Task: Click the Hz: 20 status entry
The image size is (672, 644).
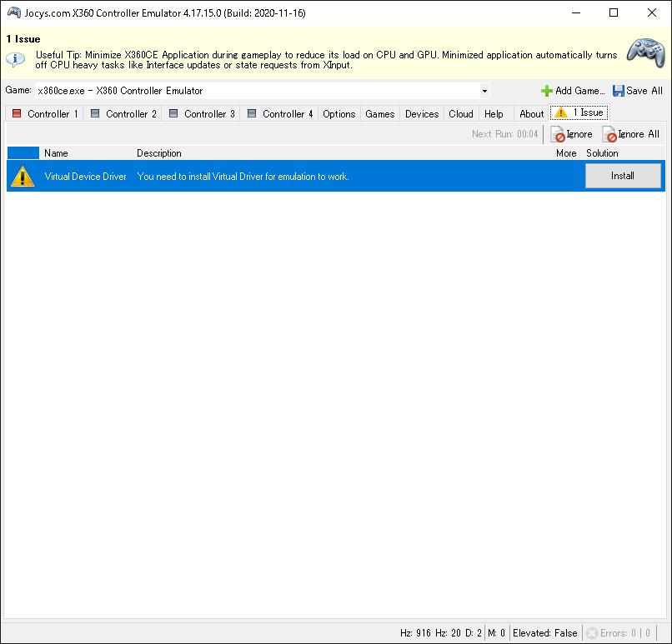Action: click(x=448, y=633)
